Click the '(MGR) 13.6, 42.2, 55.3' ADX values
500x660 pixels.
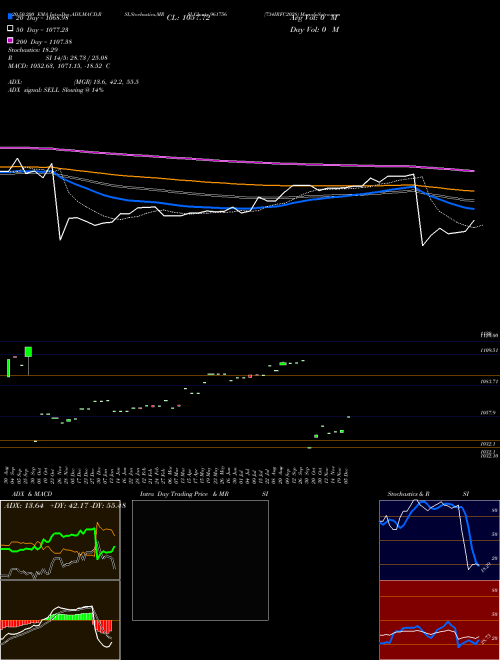click(106, 82)
